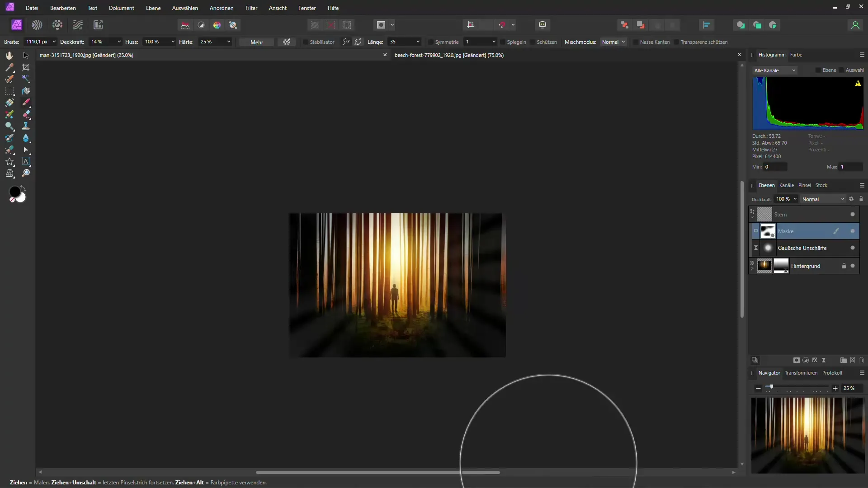This screenshot has width=868, height=488.
Task: Select the Hand (view) tool
Action: [x=9, y=55]
